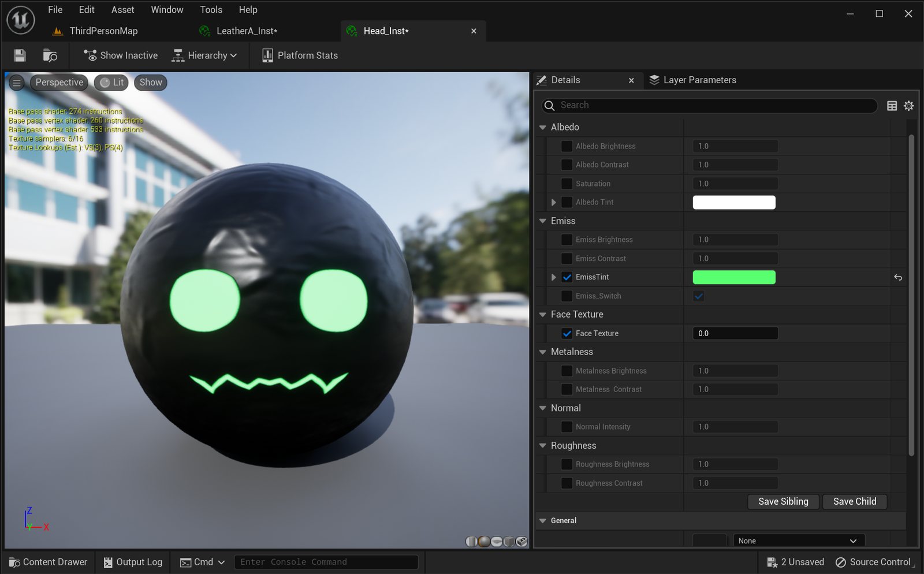This screenshot has width=924, height=574.
Task: Open the Asset menu
Action: coord(122,10)
